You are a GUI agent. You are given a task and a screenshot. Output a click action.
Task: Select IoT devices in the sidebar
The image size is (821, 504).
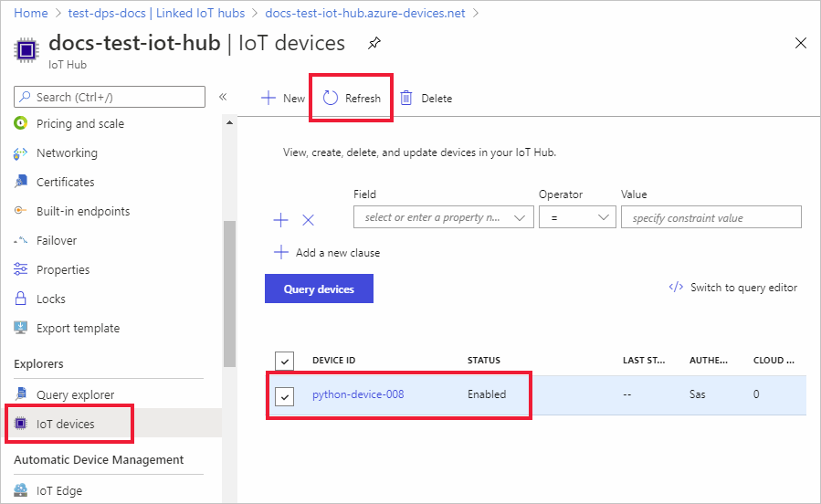(65, 424)
